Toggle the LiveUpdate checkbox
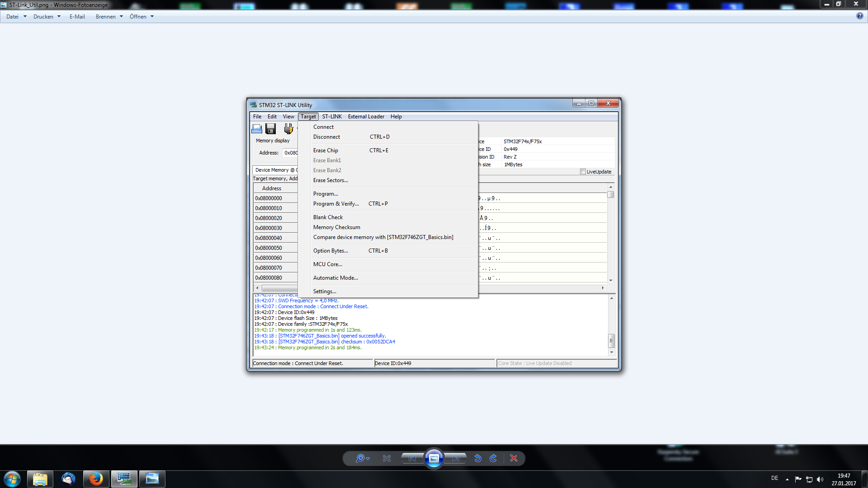Screen dimensions: 868x488 (x=583, y=172)
